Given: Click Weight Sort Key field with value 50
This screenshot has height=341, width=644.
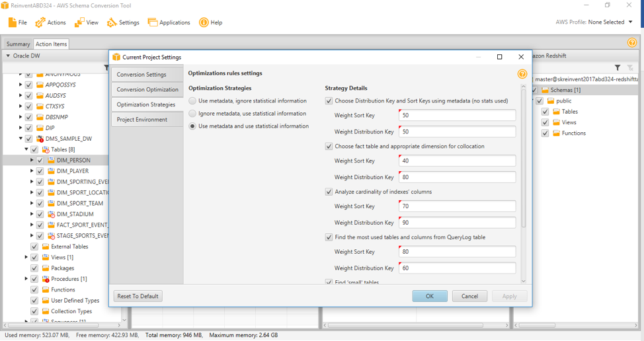Looking at the screenshot, I should point(457,115).
